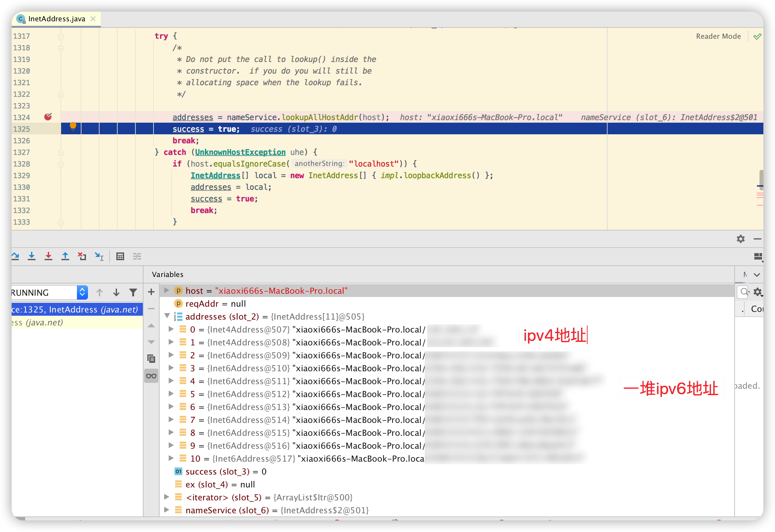Open the RUNNING thread dropdown
Image resolution: width=775 pixels, height=532 pixels.
[x=82, y=292]
